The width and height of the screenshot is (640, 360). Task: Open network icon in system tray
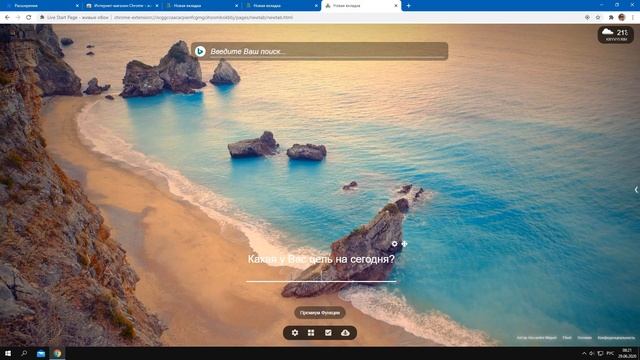click(x=600, y=353)
